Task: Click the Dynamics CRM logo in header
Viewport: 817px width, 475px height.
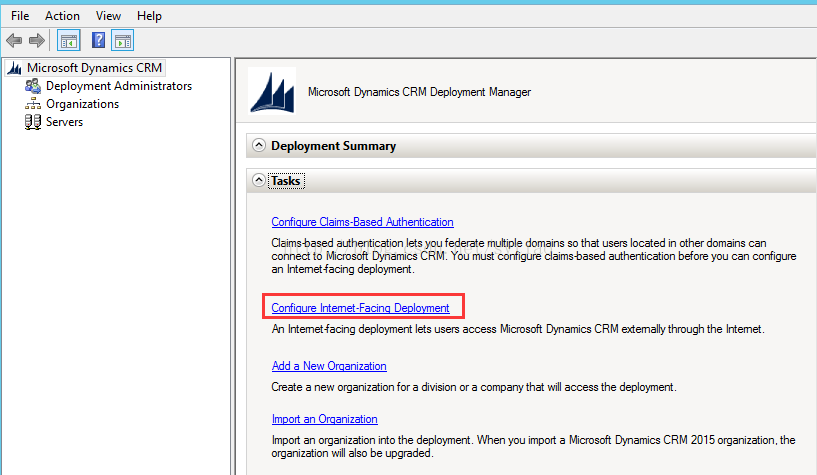Action: click(272, 91)
